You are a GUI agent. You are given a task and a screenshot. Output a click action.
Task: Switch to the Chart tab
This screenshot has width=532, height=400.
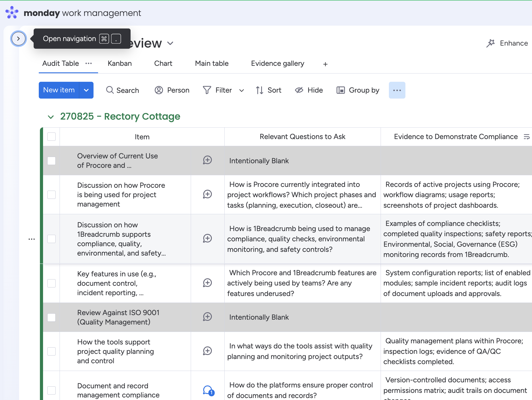click(163, 63)
